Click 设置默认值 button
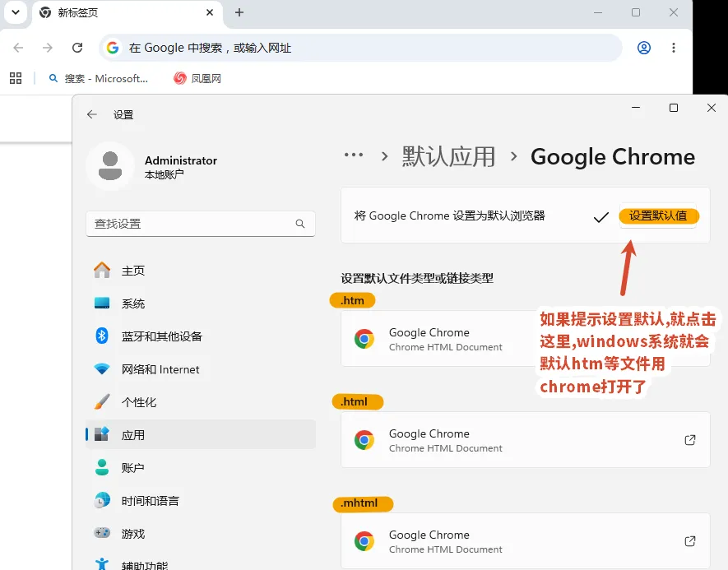Screen dimensions: 728x570 click(658, 215)
